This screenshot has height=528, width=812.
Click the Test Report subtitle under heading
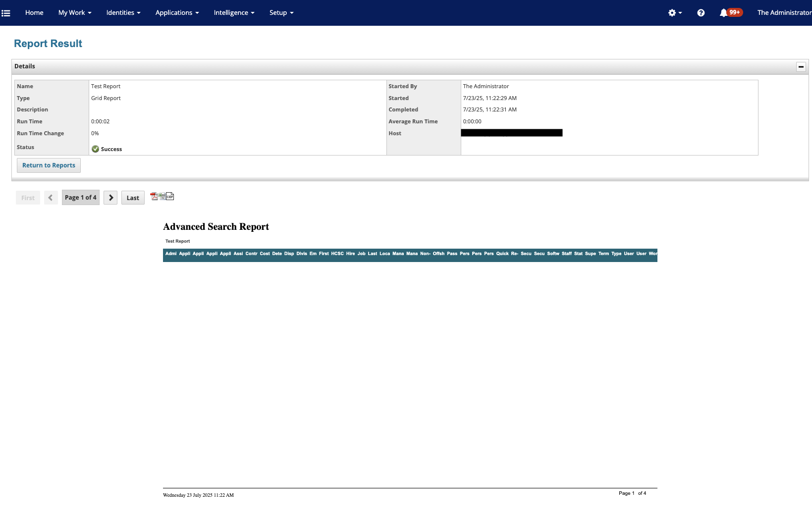pyautogui.click(x=178, y=241)
